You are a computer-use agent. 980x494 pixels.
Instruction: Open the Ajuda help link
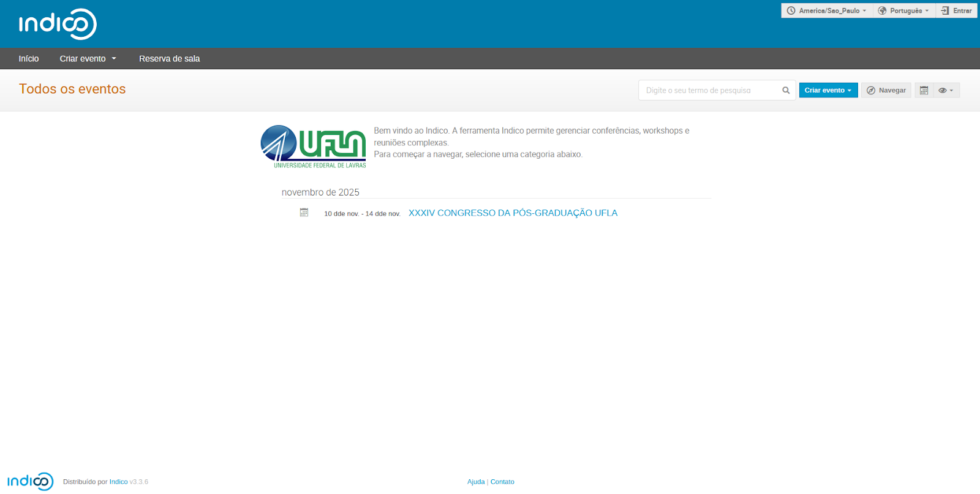[x=476, y=482]
